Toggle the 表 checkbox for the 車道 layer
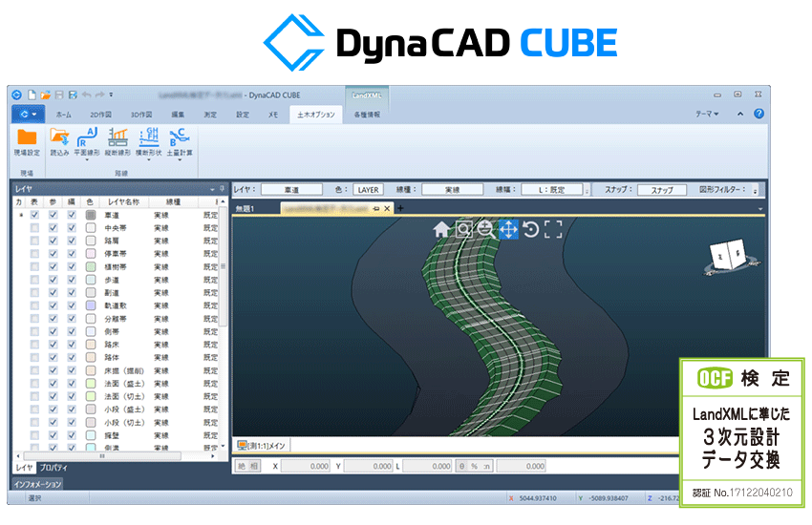 tap(34, 215)
